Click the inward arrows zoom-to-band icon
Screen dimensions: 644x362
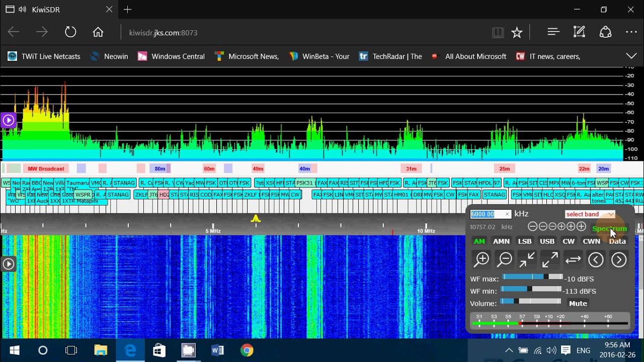coord(527,259)
